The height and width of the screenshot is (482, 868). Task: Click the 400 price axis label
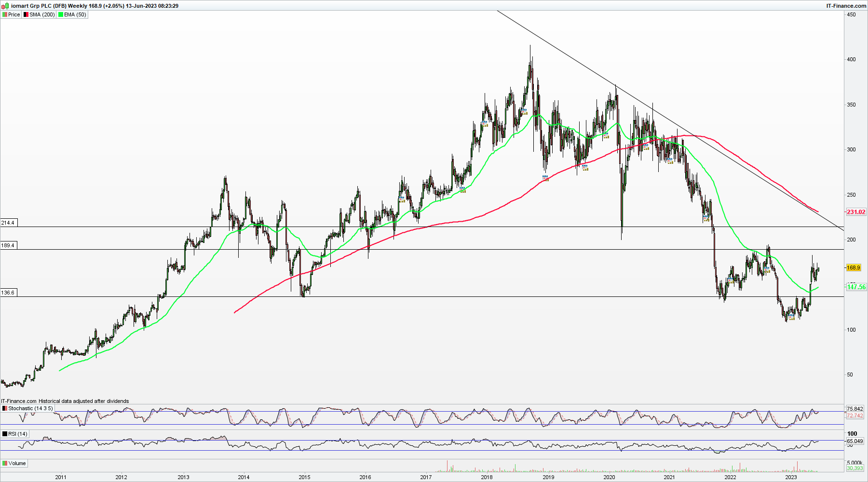pyautogui.click(x=852, y=59)
